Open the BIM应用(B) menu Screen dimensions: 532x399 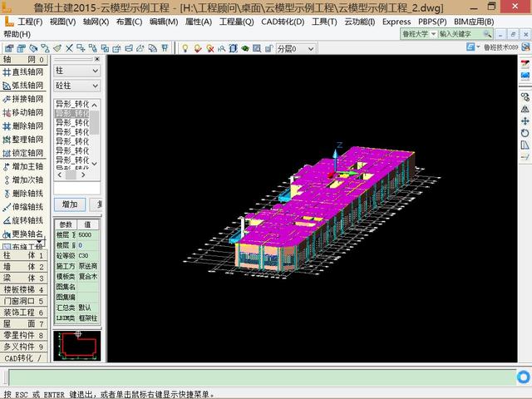tap(474, 22)
